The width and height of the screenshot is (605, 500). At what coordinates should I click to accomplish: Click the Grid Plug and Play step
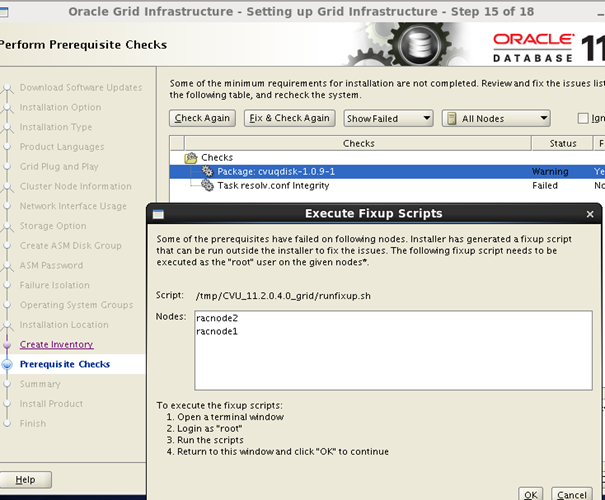tap(59, 166)
